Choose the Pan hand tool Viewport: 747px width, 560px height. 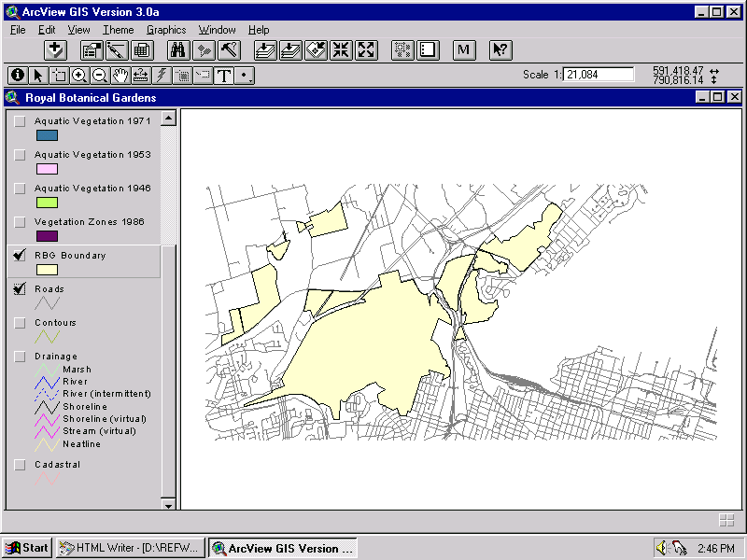pyautogui.click(x=120, y=76)
